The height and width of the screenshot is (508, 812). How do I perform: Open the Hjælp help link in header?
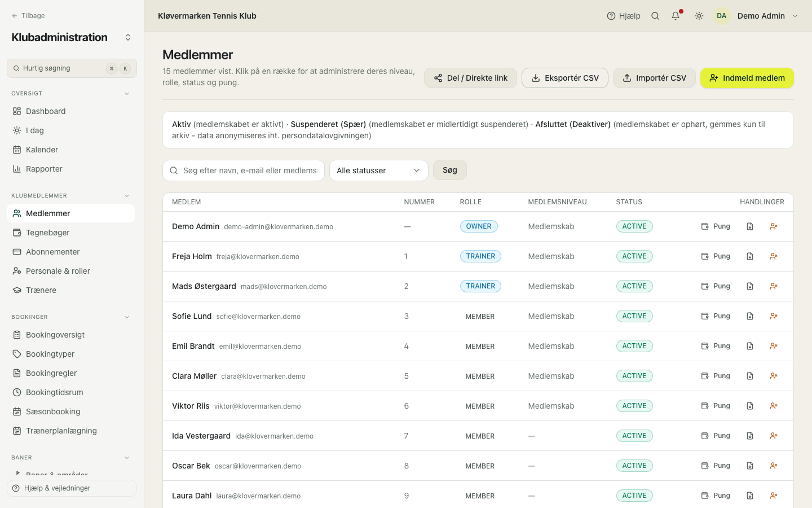pos(624,16)
